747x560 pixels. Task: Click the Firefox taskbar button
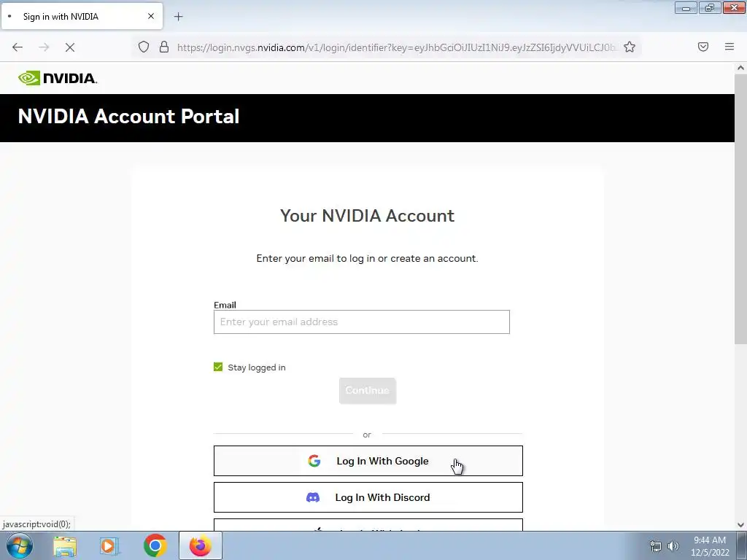point(201,545)
